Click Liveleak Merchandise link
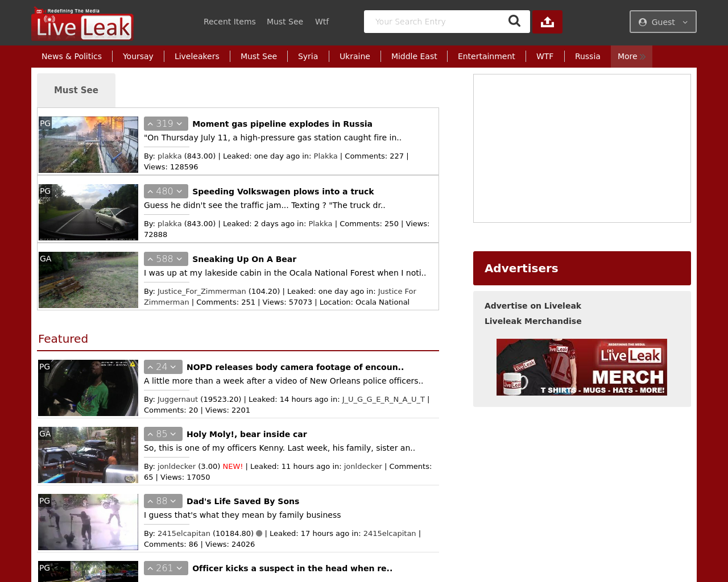 click(533, 321)
